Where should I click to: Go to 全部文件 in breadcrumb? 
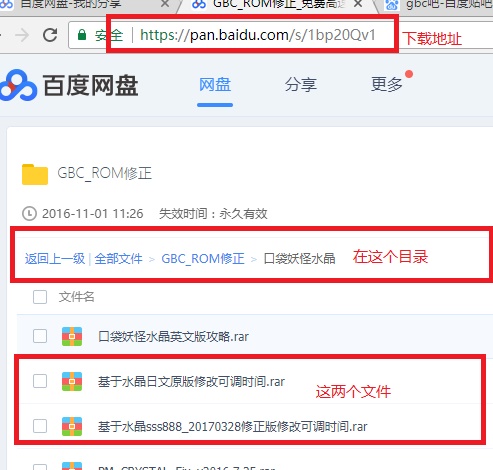pos(118,259)
